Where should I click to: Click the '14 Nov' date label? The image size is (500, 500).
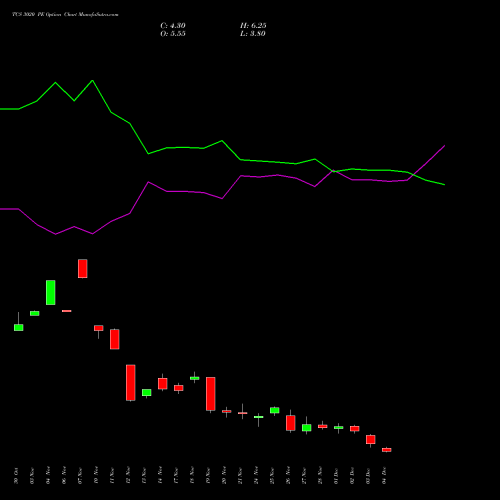pyautogui.click(x=160, y=476)
